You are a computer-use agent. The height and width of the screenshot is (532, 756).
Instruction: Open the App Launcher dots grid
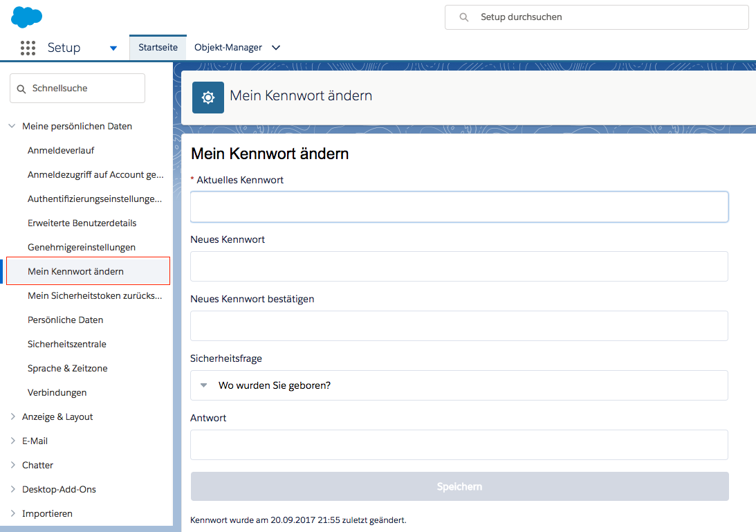click(28, 48)
